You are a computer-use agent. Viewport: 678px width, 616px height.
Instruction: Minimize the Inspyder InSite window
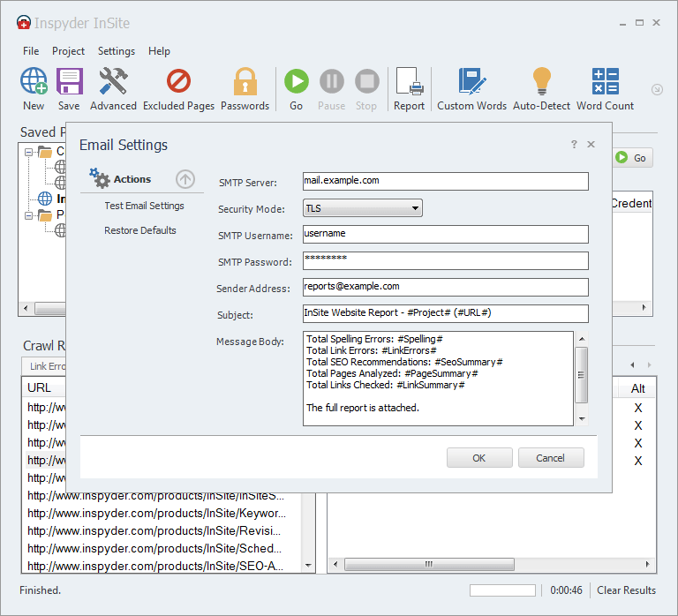[622, 23]
